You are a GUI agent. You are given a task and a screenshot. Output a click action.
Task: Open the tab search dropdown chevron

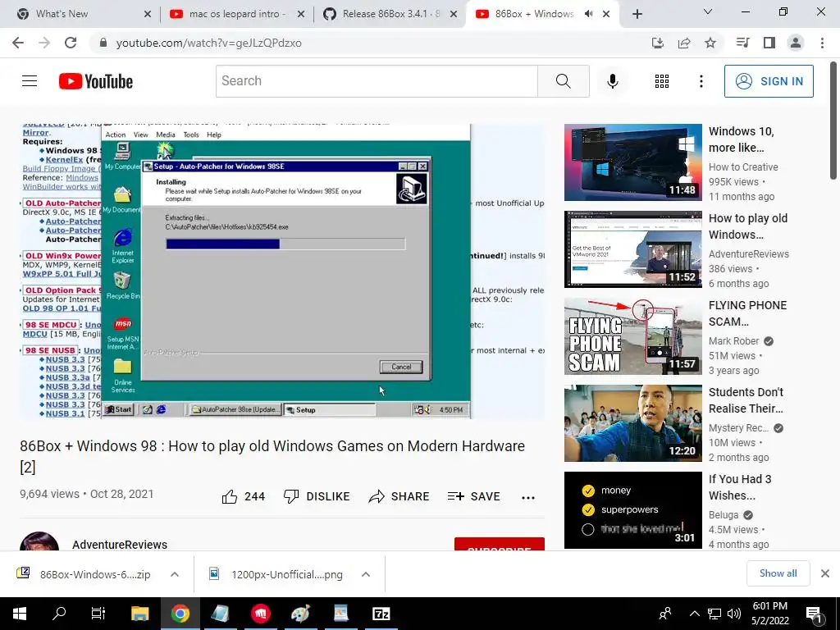(708, 11)
